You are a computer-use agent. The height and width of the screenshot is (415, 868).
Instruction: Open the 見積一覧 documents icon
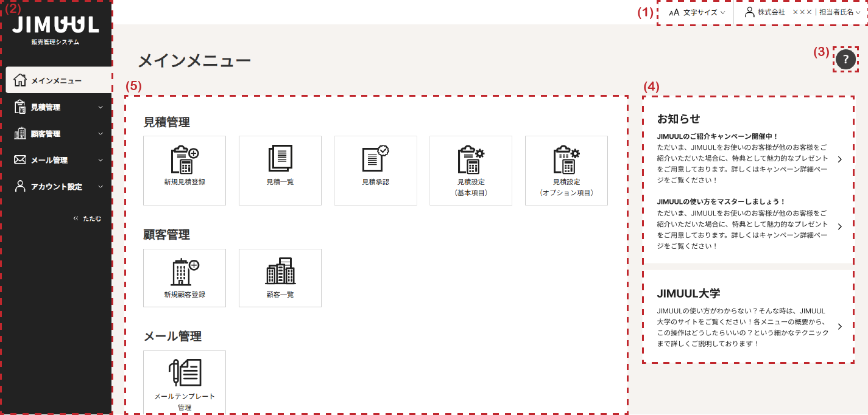[280, 170]
